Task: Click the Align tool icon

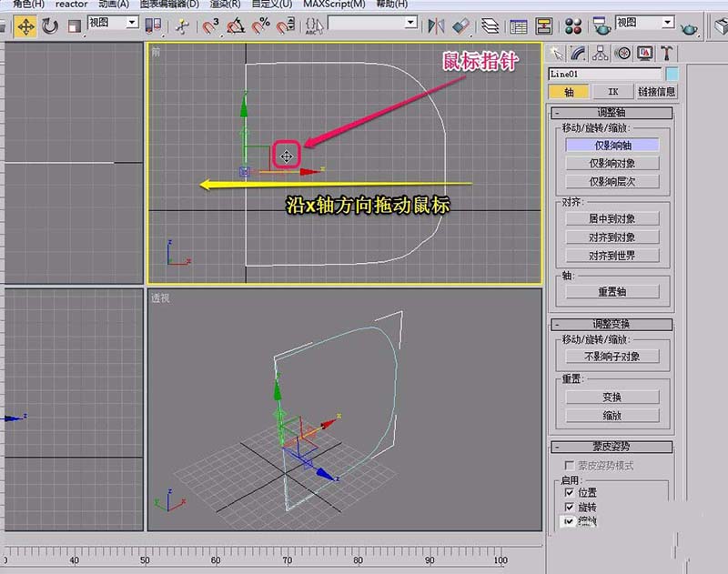Action: (460, 26)
